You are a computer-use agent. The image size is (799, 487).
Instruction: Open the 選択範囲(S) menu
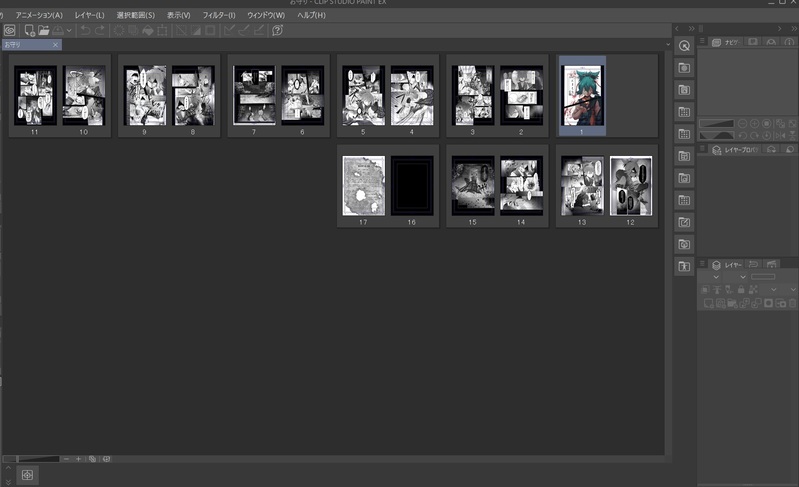click(x=136, y=15)
